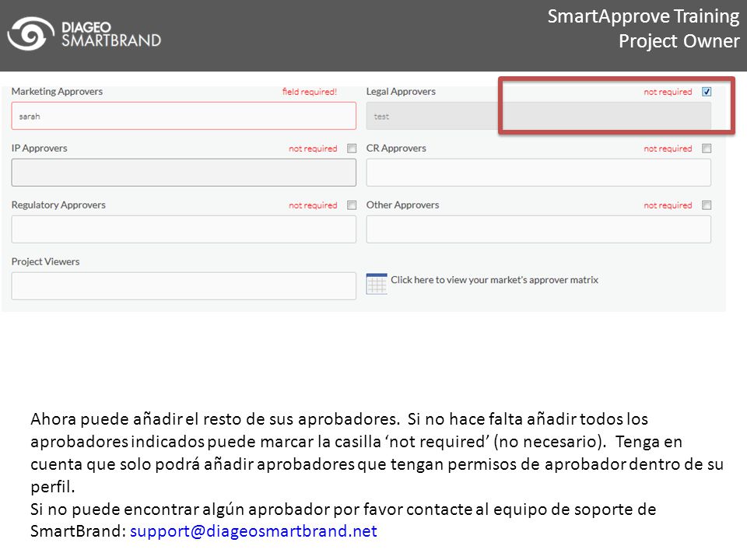Check Regulatory Approvers not required checkbox
This screenshot has width=747, height=560.
point(352,205)
